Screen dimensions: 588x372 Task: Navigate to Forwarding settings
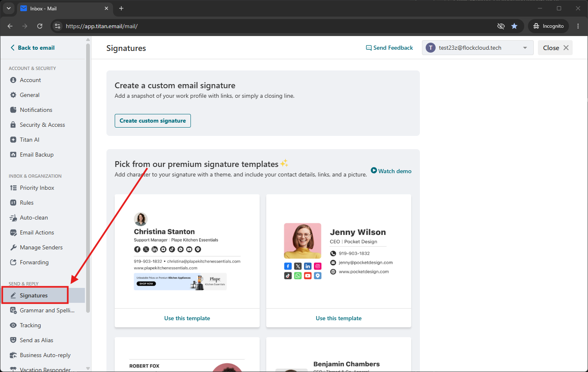coord(43,262)
